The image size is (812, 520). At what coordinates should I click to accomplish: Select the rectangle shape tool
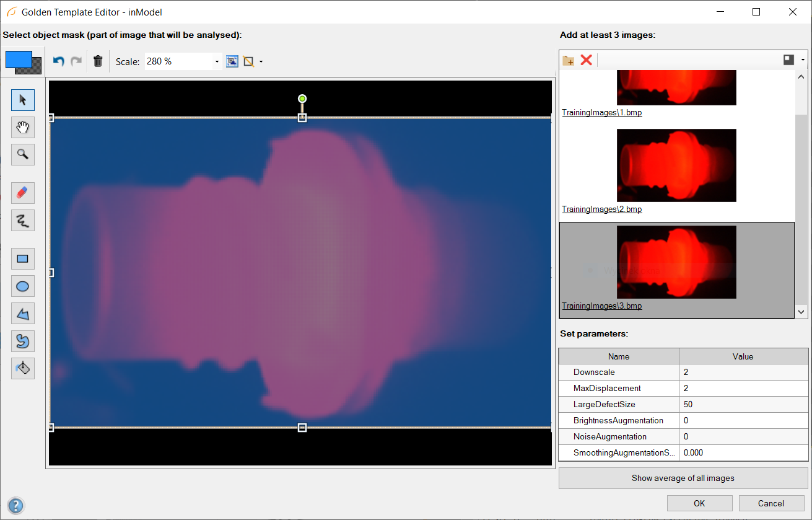[x=23, y=259]
